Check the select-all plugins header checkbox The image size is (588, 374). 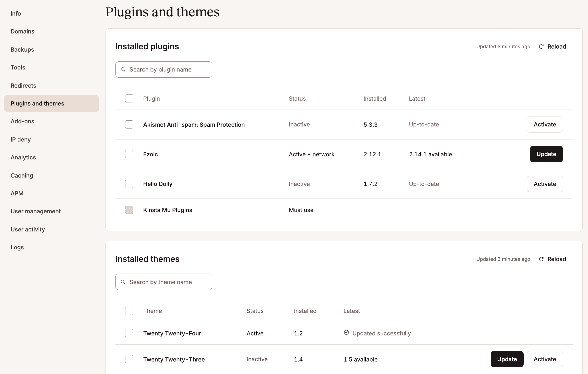click(x=129, y=98)
